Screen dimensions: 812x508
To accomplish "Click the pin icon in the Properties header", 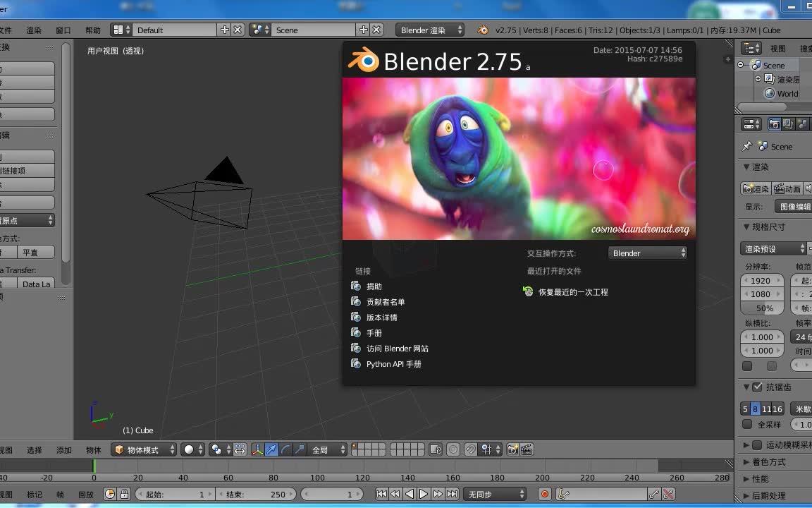I will pos(746,146).
